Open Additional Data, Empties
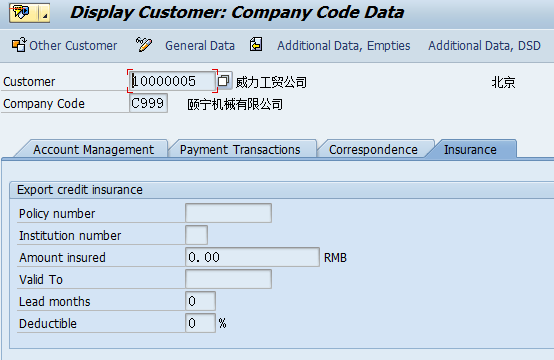Image resolution: width=554 pixels, height=360 pixels. 343,46
